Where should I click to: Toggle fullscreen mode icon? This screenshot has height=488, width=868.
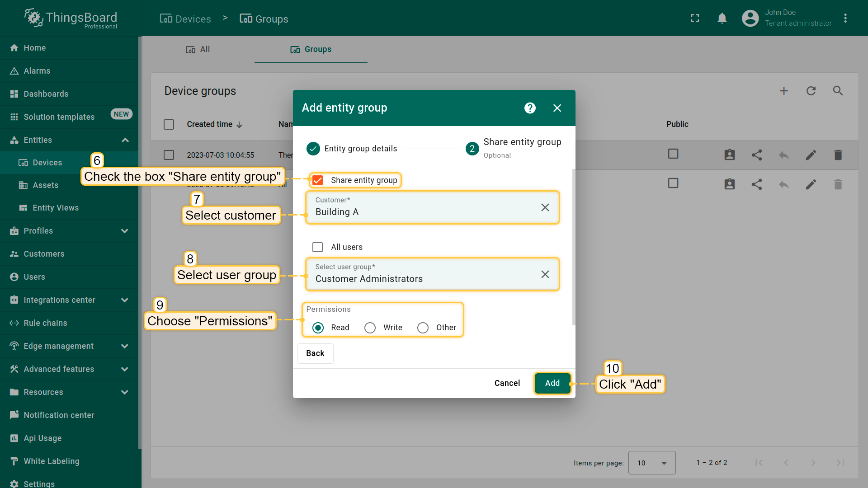695,18
